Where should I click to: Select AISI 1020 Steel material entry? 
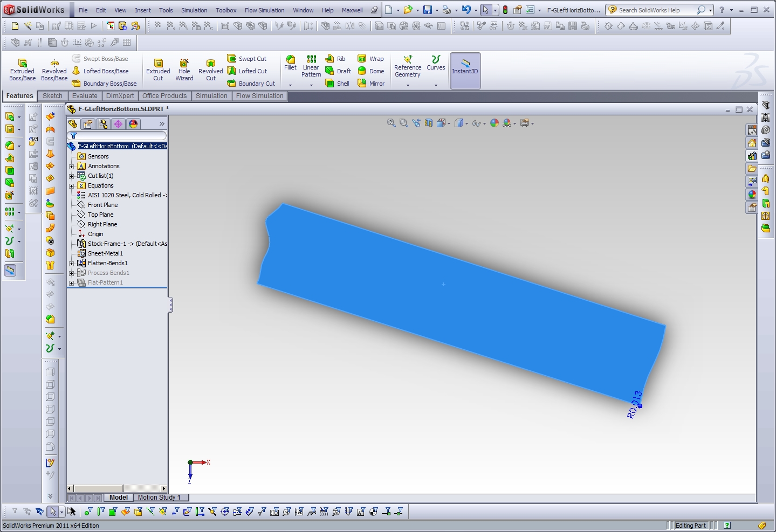coord(124,195)
